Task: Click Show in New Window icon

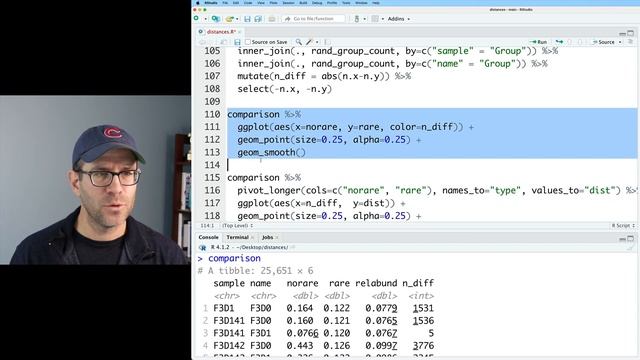Action: tap(224, 42)
